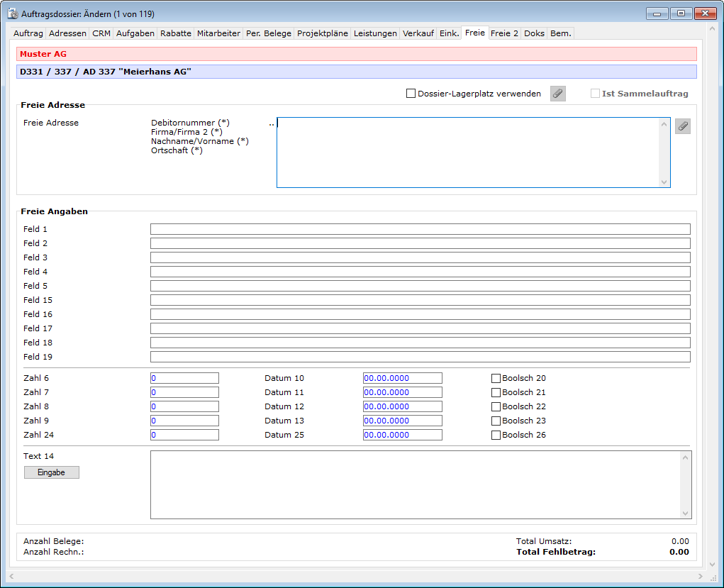Select the Doks tab
Viewport: 724px width, 588px height.
534,33
